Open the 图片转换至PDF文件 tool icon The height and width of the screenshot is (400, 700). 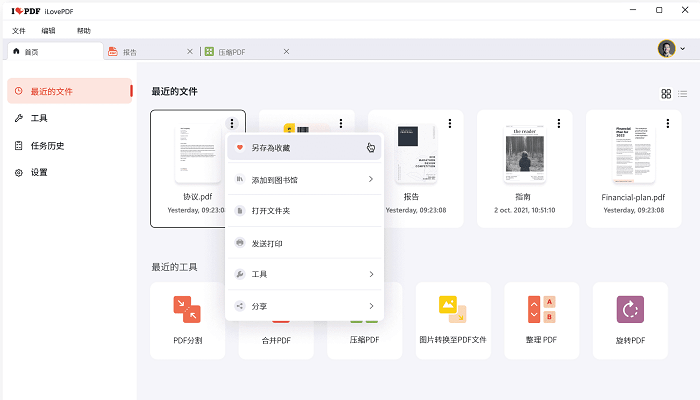(452, 309)
